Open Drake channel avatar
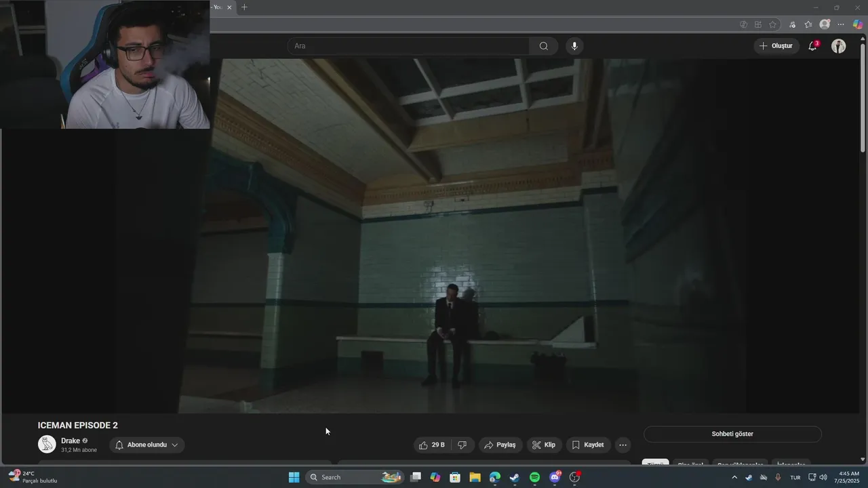This screenshot has width=868, height=488. [47, 445]
